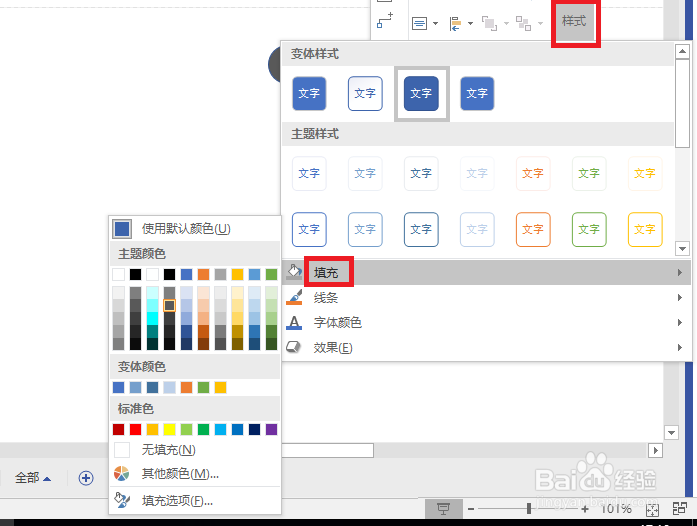Click the zoom slider handle
Image resolution: width=697 pixels, height=526 pixels.
[529, 509]
